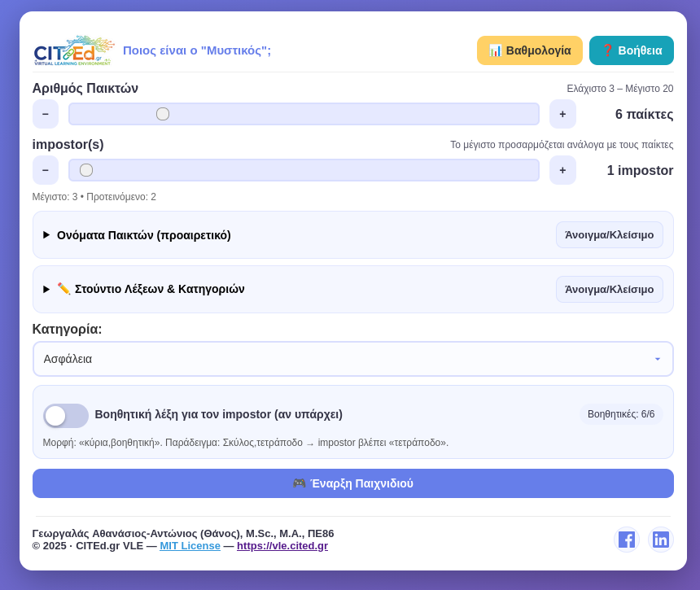Open the Κατηγορία dropdown
Viewport: 700px width, 590px height.
click(x=352, y=359)
